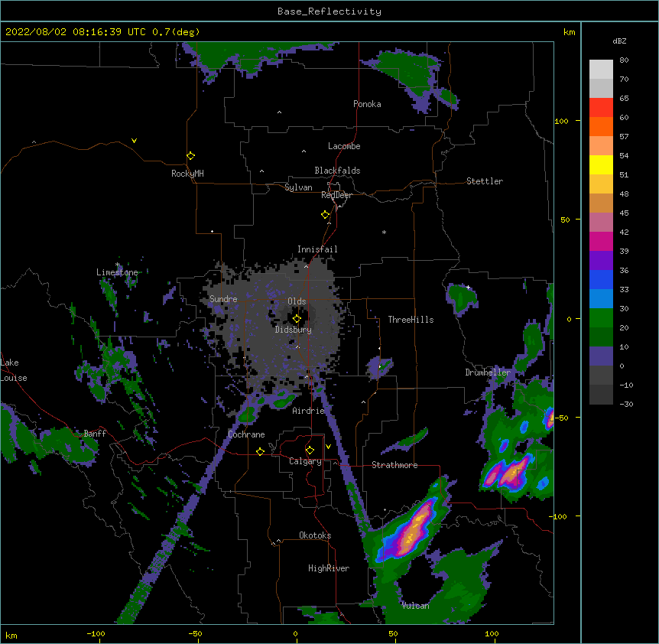Click the Ponoka city label

367,104
